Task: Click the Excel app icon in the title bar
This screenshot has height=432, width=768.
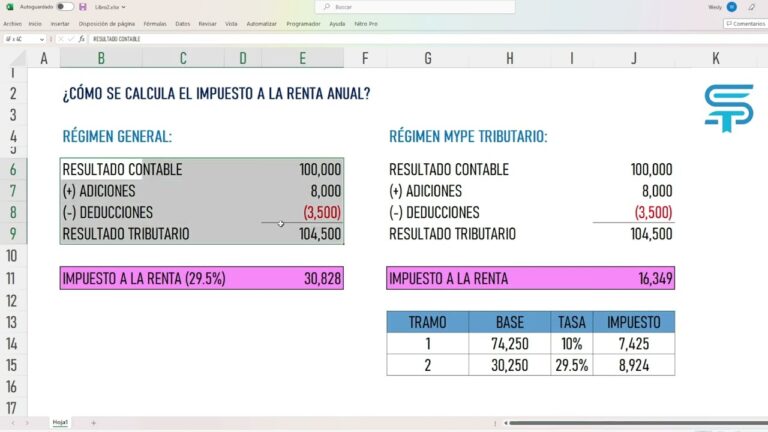Action: tap(9, 7)
